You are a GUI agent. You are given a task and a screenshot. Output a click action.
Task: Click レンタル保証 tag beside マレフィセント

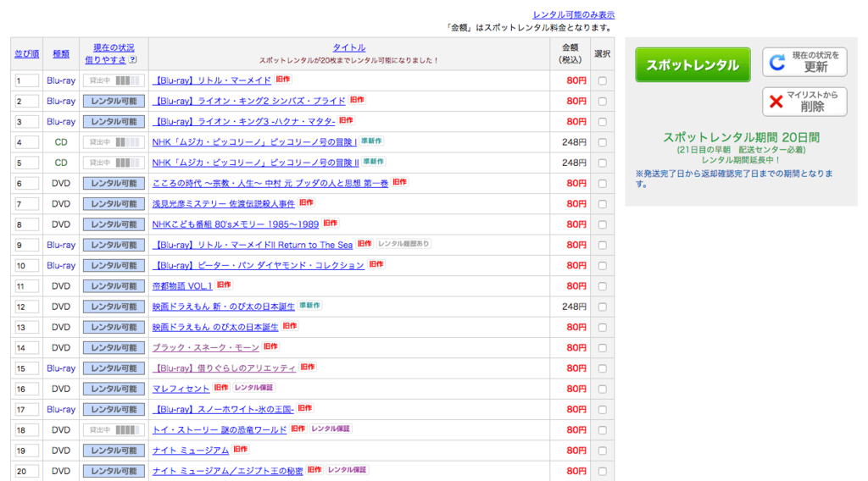pos(253,388)
